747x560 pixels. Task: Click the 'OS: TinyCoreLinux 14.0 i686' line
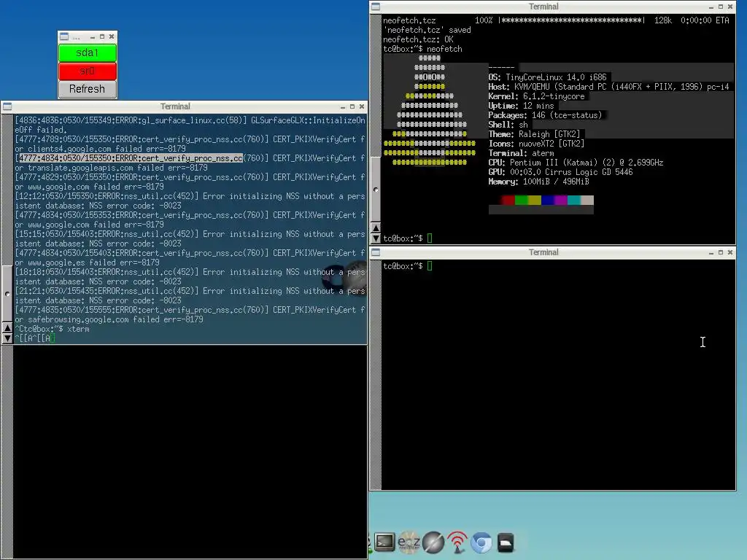point(547,77)
